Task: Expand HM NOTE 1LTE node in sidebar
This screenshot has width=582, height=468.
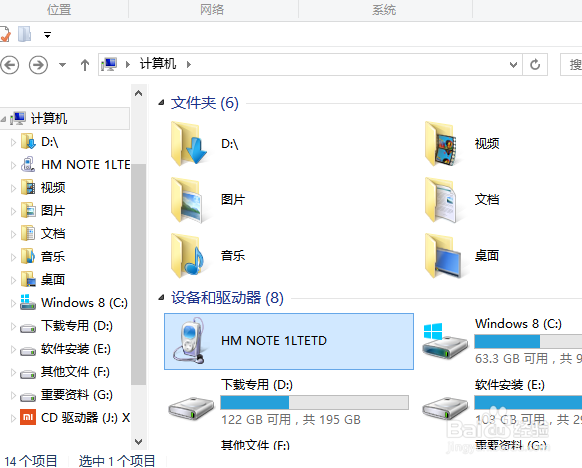Action: coord(13,165)
